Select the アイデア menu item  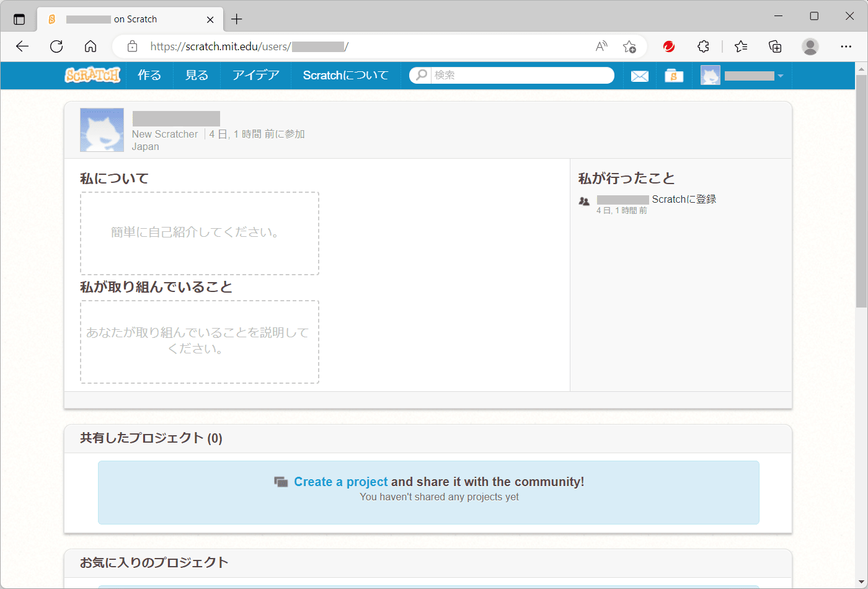(255, 75)
